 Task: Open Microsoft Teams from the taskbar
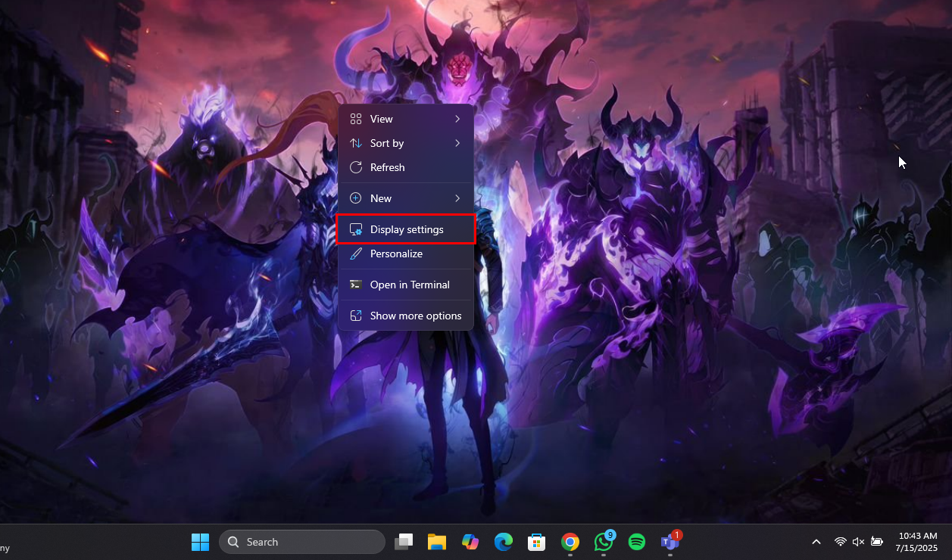point(670,542)
